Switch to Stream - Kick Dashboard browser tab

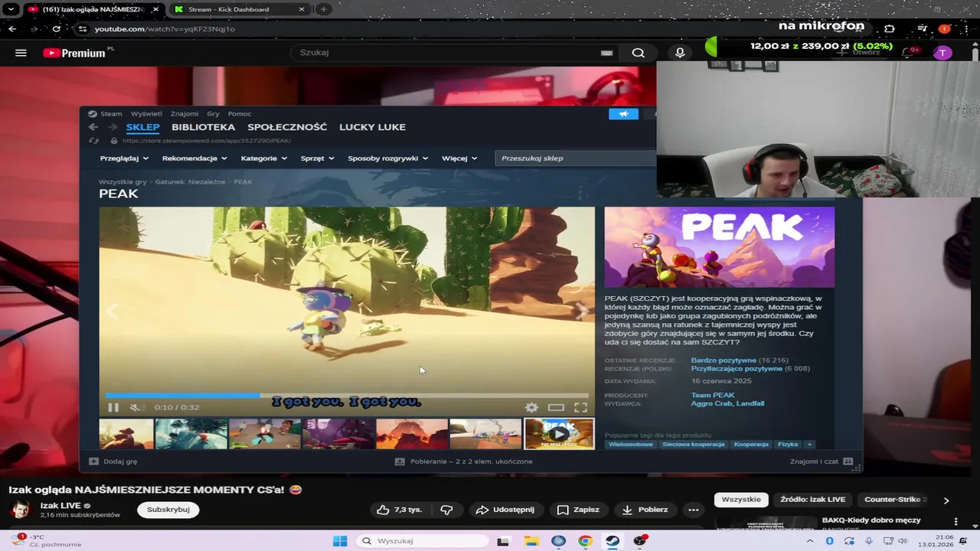[237, 9]
